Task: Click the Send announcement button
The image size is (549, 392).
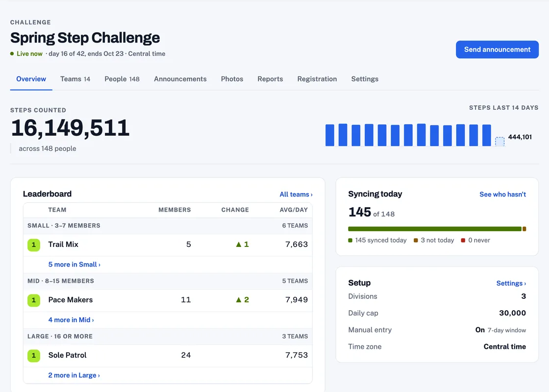Action: (497, 49)
